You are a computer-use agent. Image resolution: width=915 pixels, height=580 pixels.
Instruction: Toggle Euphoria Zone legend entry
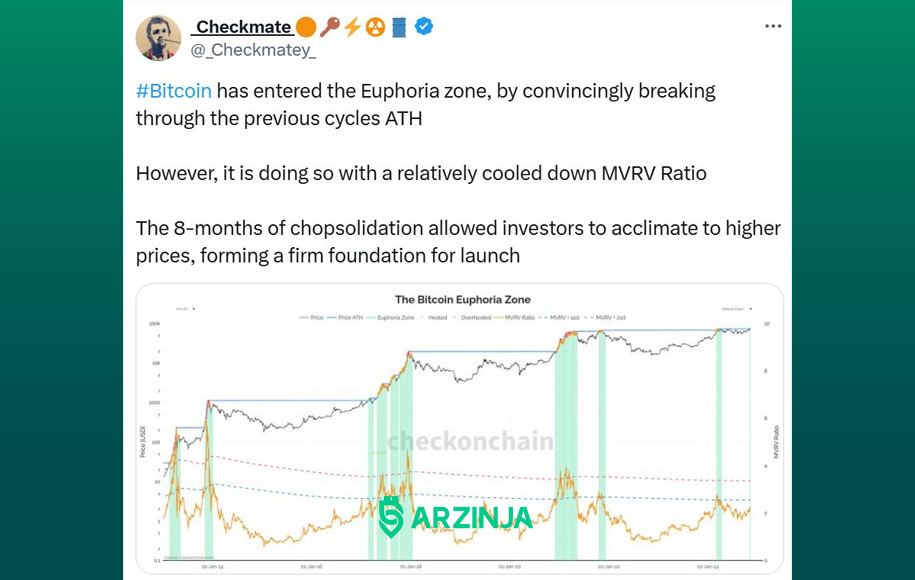[x=391, y=317]
